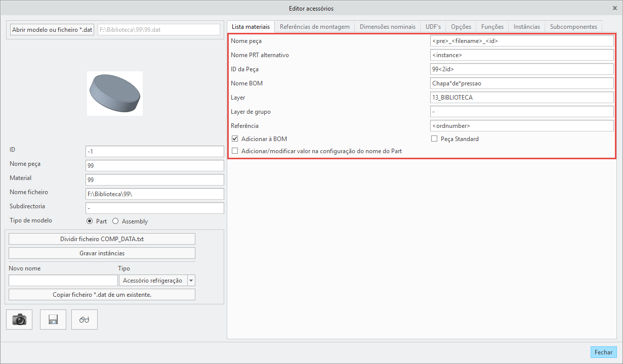The image size is (623, 364).
Task: Click the Layer de grupo field
Action: (522, 112)
